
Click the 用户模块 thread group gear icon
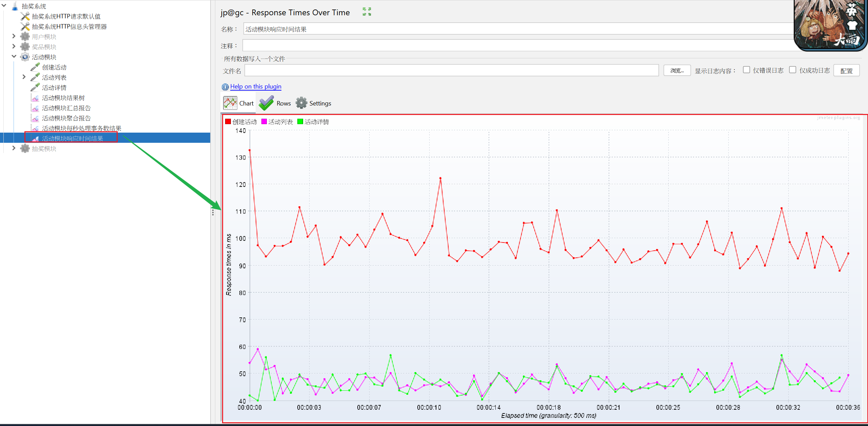(25, 37)
